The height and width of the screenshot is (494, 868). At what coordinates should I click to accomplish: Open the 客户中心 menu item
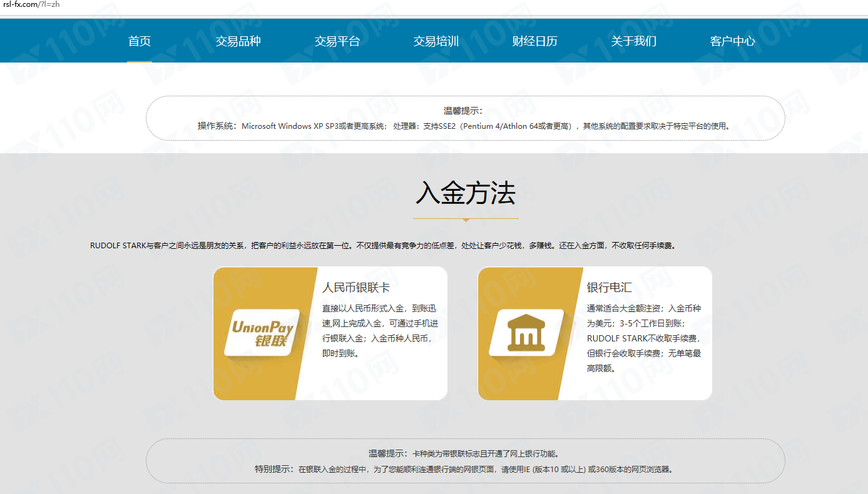point(733,41)
